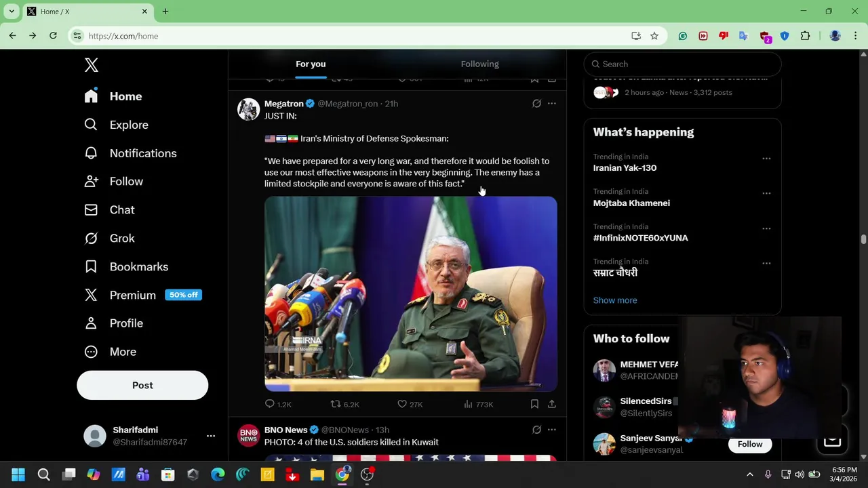Open Bookmarks from the sidebar

point(126,267)
